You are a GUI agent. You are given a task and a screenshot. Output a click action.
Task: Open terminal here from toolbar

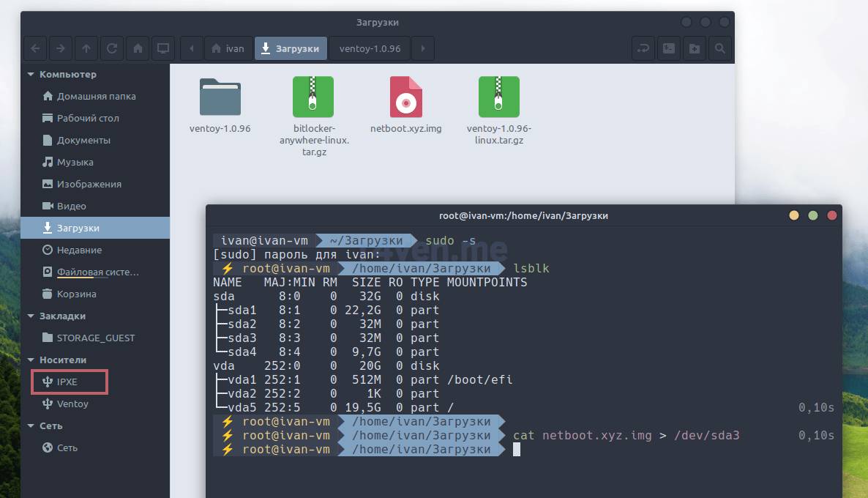(x=668, y=48)
